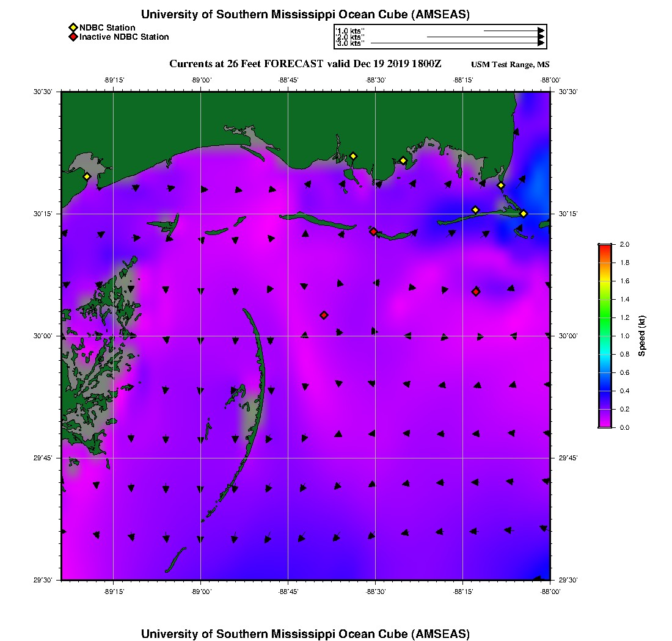The image size is (672, 641).
Task: Click the -89°00' longitude label on top axis
Action: (201, 80)
